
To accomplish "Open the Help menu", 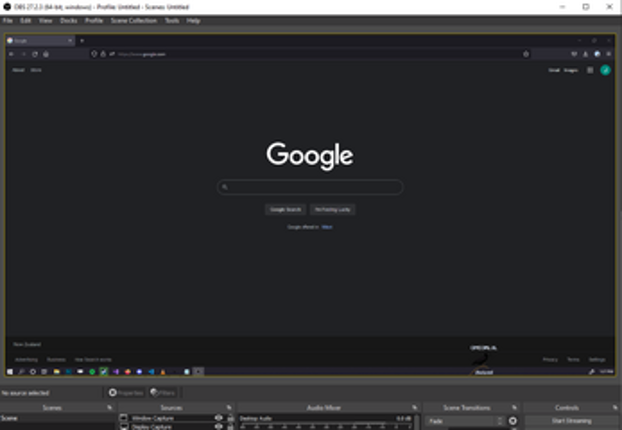I will click(x=193, y=21).
